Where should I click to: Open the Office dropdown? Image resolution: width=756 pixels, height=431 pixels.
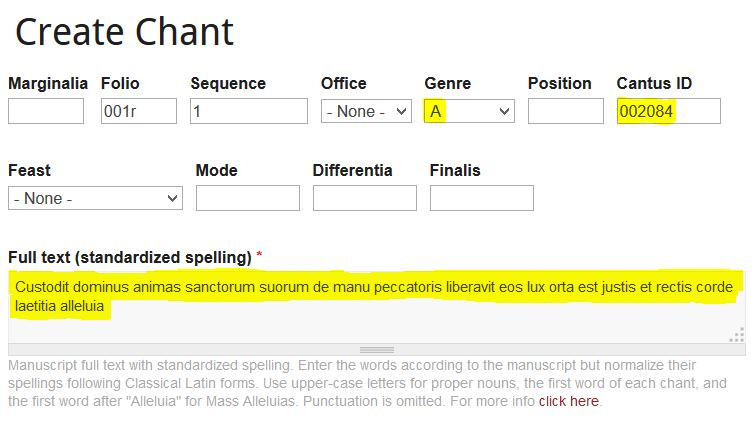[366, 112]
